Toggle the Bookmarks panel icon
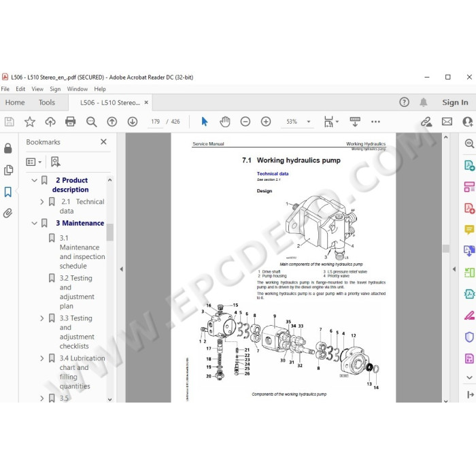This screenshot has width=476, height=476. coord(8,192)
